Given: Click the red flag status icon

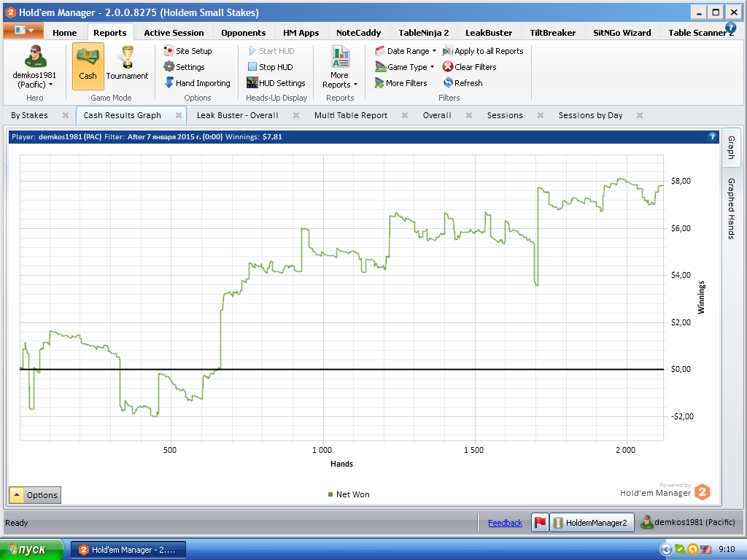Looking at the screenshot, I should pyautogui.click(x=540, y=522).
